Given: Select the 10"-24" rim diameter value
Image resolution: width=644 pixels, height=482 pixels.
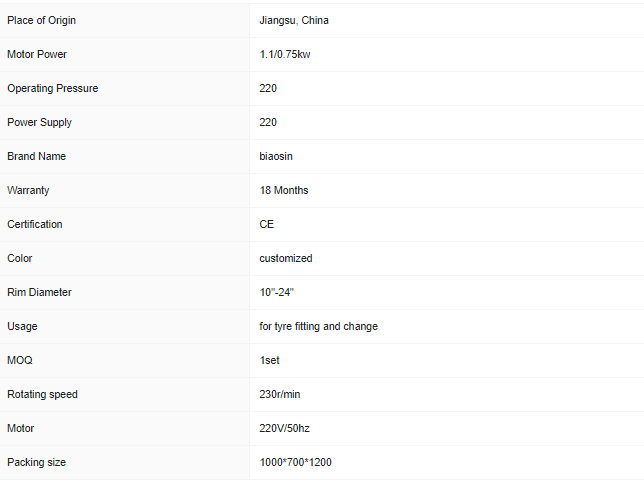Looking at the screenshot, I should coord(277,292).
